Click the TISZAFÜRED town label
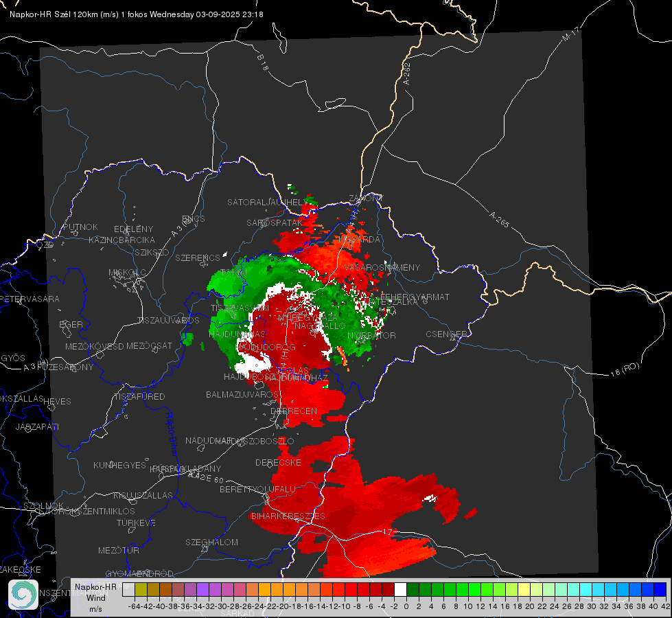The width and height of the screenshot is (672, 618). (139, 397)
